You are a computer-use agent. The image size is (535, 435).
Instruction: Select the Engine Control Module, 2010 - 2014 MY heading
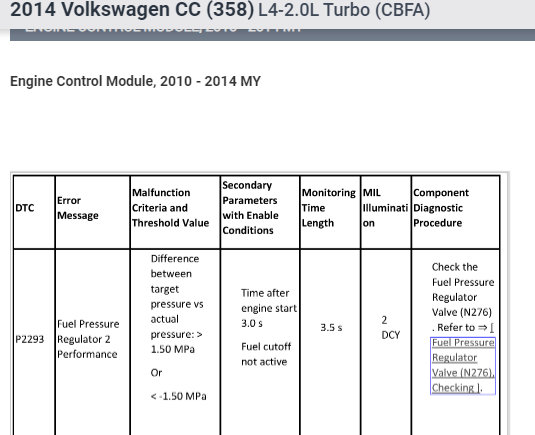pos(135,81)
